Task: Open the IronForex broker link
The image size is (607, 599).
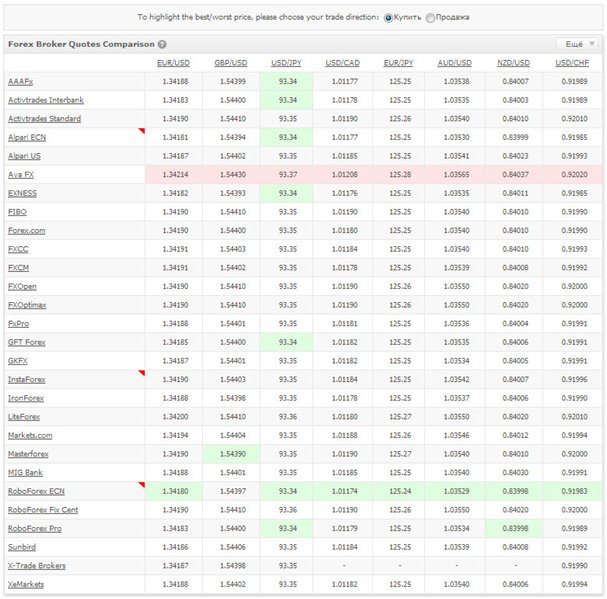Action: click(x=26, y=398)
